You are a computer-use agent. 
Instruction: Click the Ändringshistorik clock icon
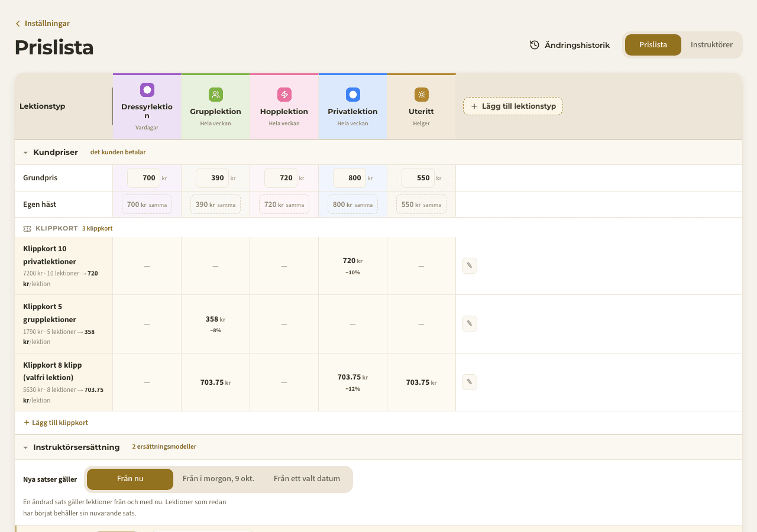tap(535, 45)
